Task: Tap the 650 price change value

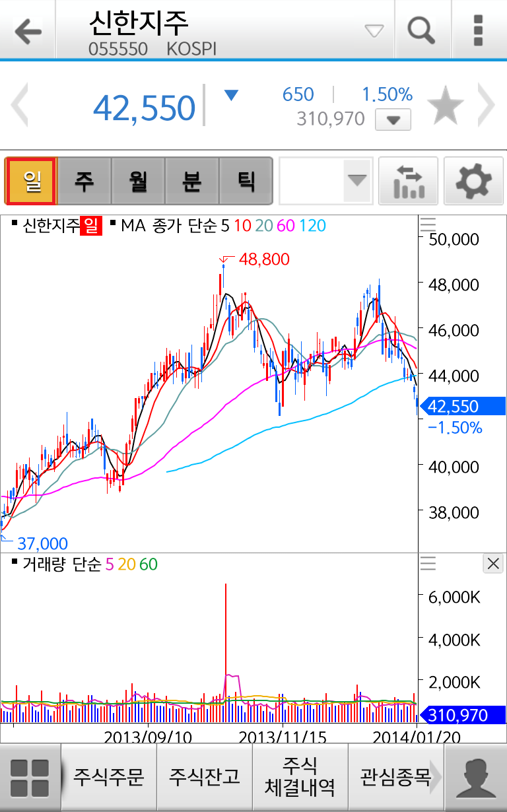Action: (298, 94)
